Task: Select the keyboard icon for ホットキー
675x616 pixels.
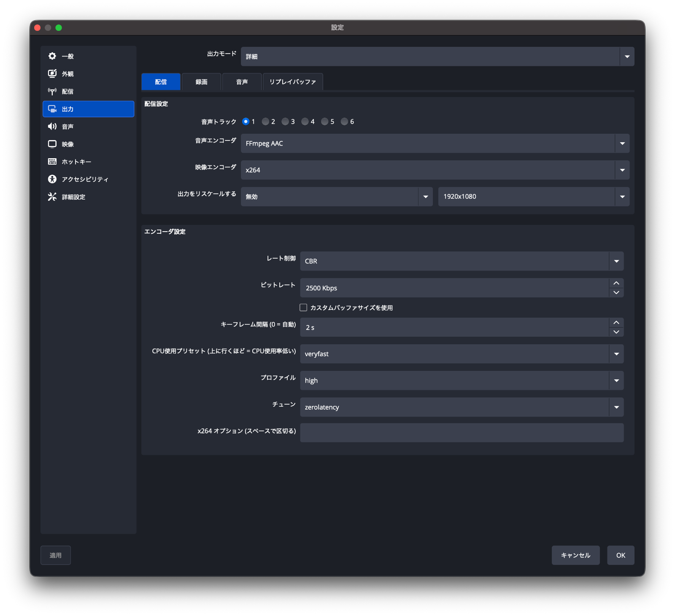Action: click(x=52, y=162)
